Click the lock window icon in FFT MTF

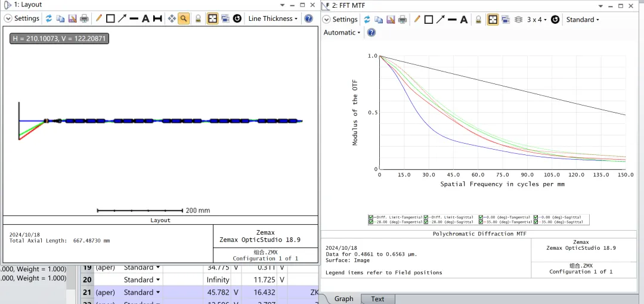pyautogui.click(x=478, y=20)
